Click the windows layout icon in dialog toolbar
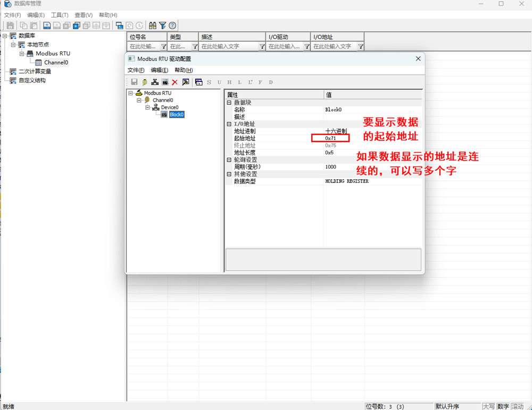Image resolution: width=532 pixels, height=410 pixels. click(x=199, y=82)
